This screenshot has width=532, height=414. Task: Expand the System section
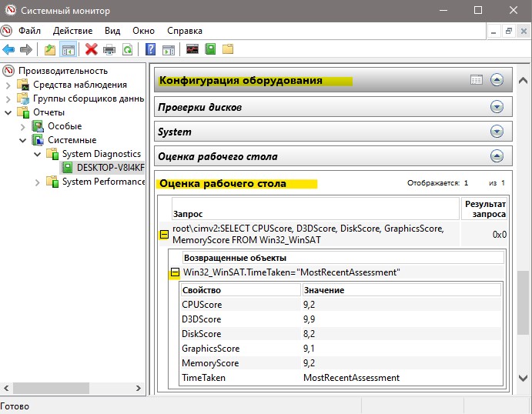pyautogui.click(x=497, y=132)
